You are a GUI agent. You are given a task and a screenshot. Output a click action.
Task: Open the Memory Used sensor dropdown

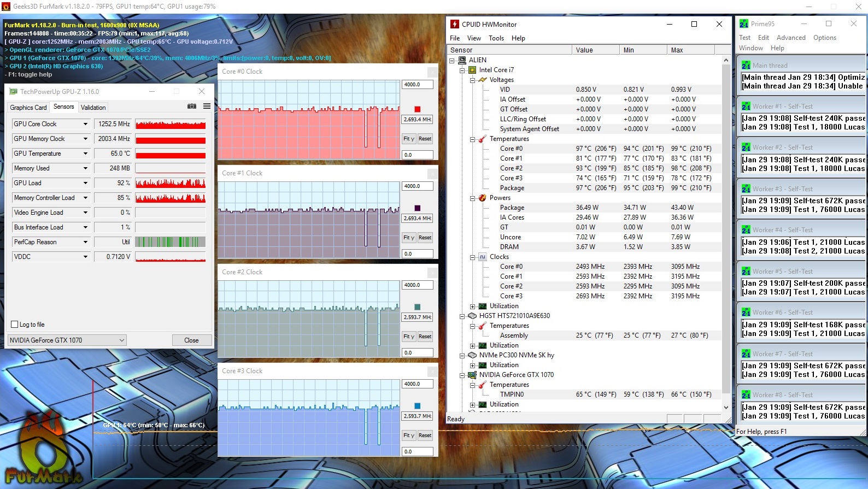pos(85,168)
